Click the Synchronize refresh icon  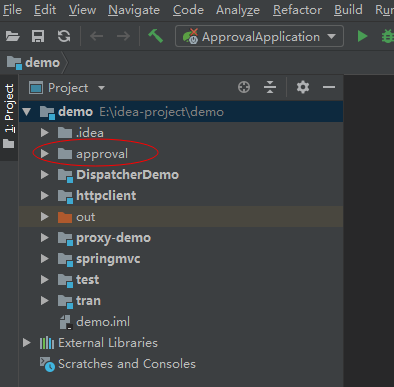[x=64, y=36]
